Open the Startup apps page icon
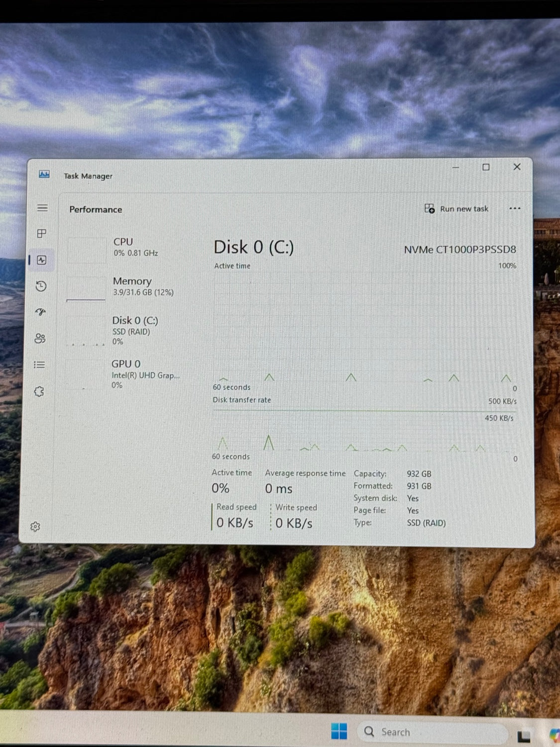Image resolution: width=560 pixels, height=747 pixels. tap(41, 312)
